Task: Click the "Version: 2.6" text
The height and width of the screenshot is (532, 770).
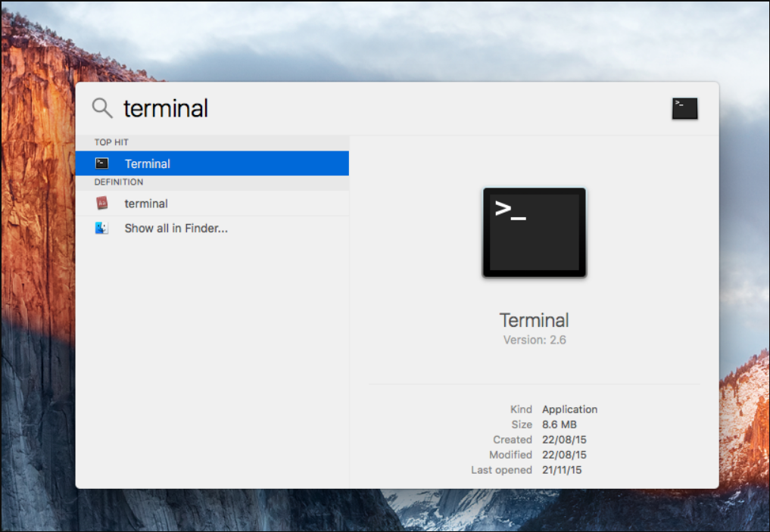Action: pyautogui.click(x=535, y=340)
